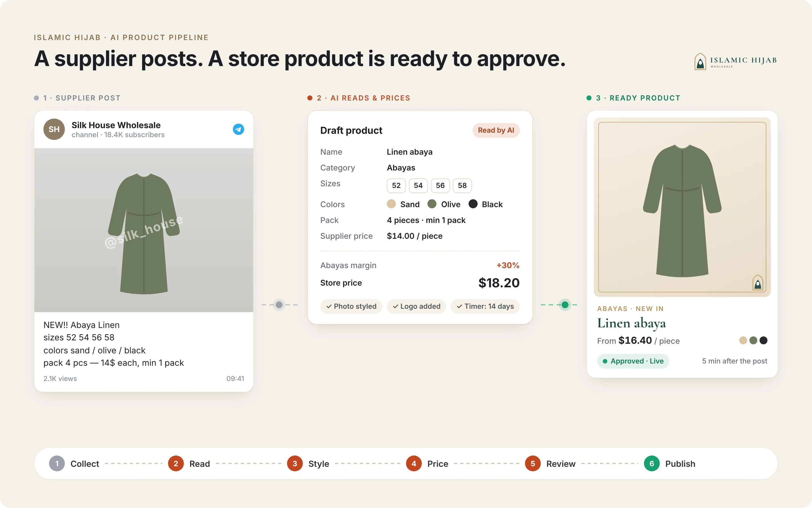
Task: Open the supplier post abaya photo
Action: coord(144,230)
